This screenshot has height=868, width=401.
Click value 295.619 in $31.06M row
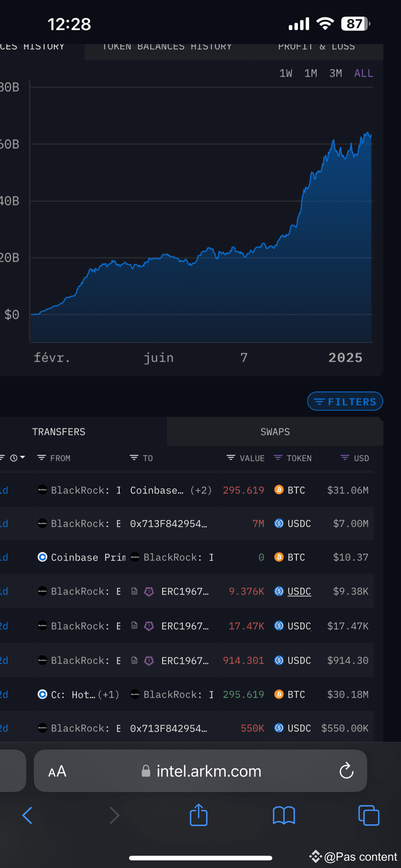pos(244,490)
